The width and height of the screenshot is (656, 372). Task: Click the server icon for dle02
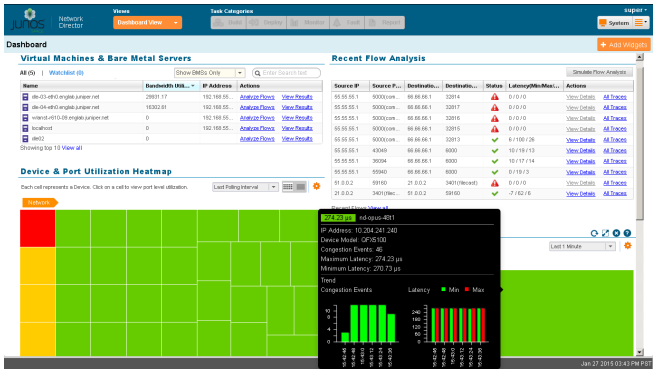click(x=26, y=139)
